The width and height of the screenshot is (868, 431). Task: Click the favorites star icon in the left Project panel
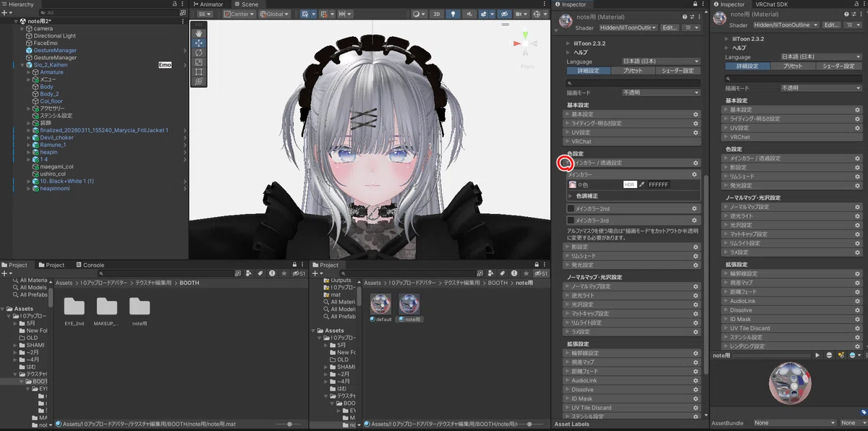click(x=284, y=274)
